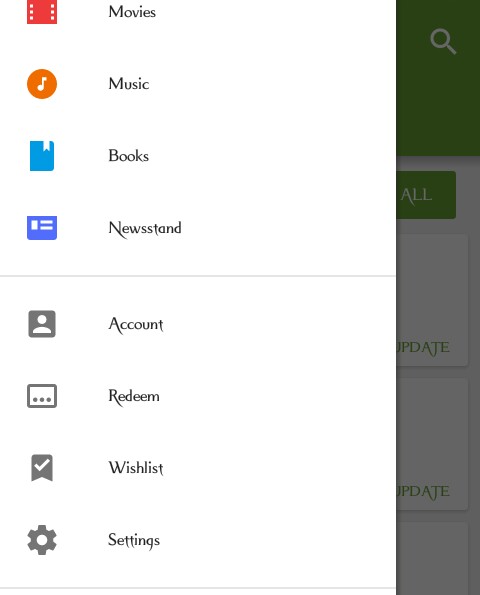The image size is (480, 595).
Task: Click the first UPDATE button
Action: click(423, 348)
